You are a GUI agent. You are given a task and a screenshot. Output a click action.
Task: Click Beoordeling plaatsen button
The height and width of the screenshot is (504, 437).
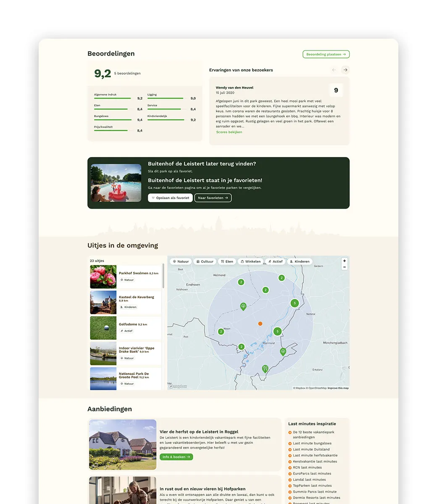[x=326, y=54]
